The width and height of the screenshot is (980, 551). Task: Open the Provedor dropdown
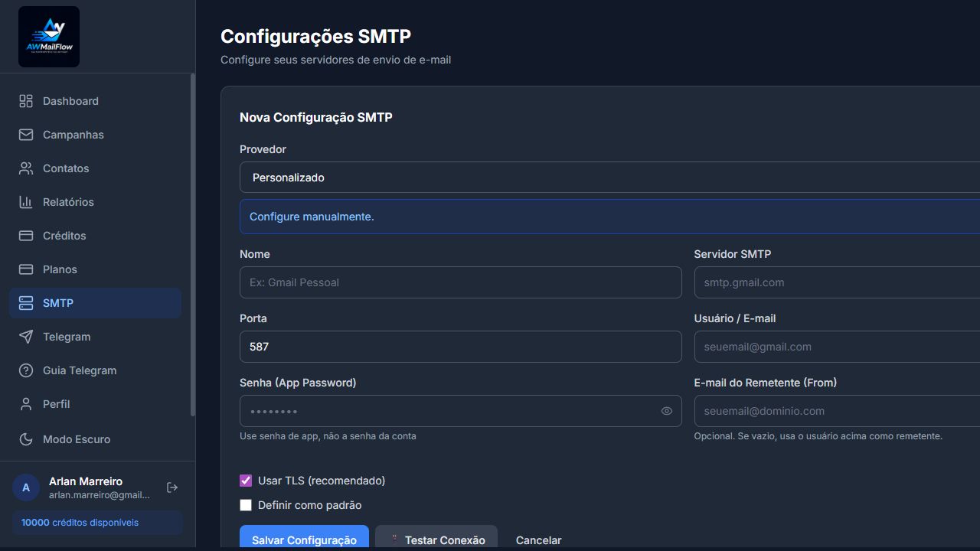point(609,178)
